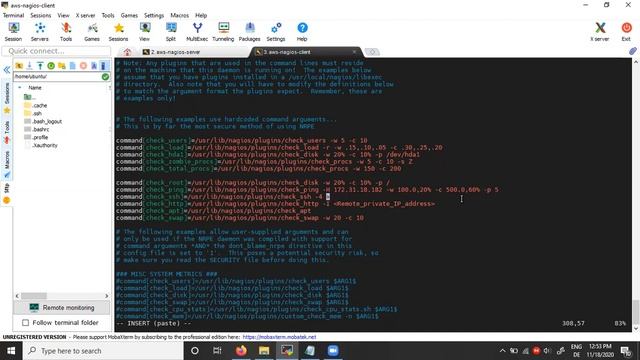
Task: Open the Windows Start button
Action: 11,351
